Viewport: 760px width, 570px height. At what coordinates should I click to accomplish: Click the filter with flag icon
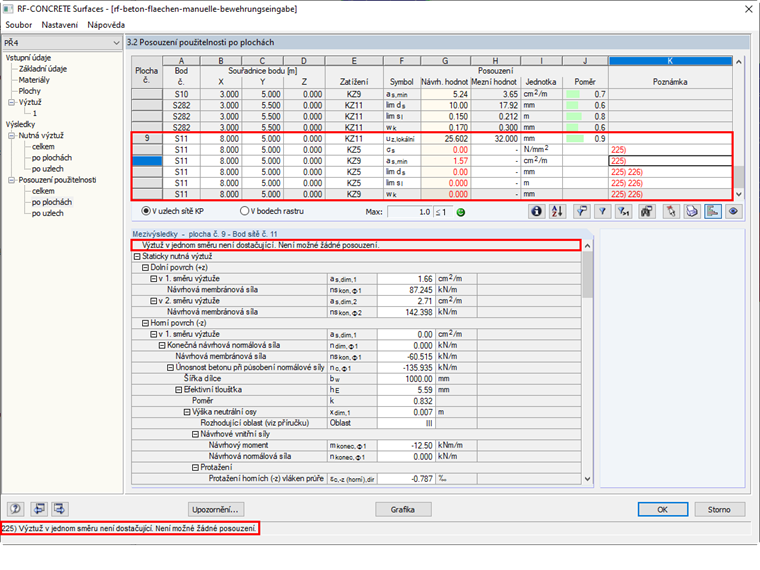tap(581, 211)
